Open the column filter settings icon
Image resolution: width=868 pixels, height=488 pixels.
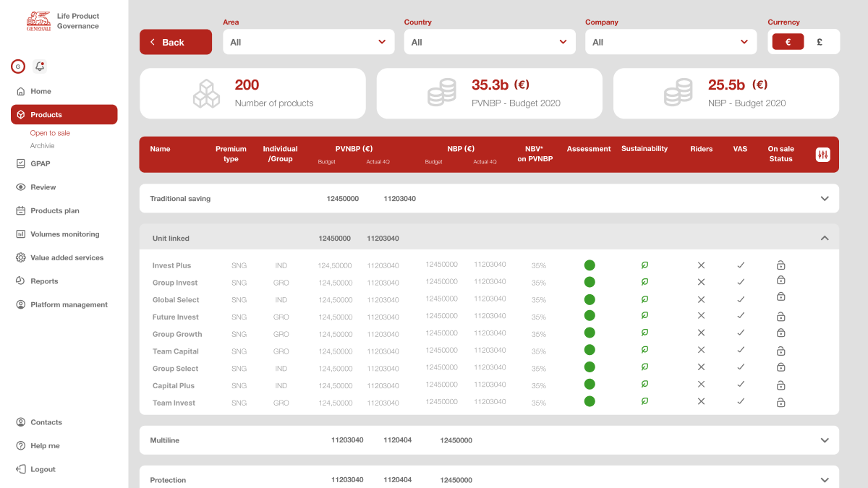[x=823, y=155]
